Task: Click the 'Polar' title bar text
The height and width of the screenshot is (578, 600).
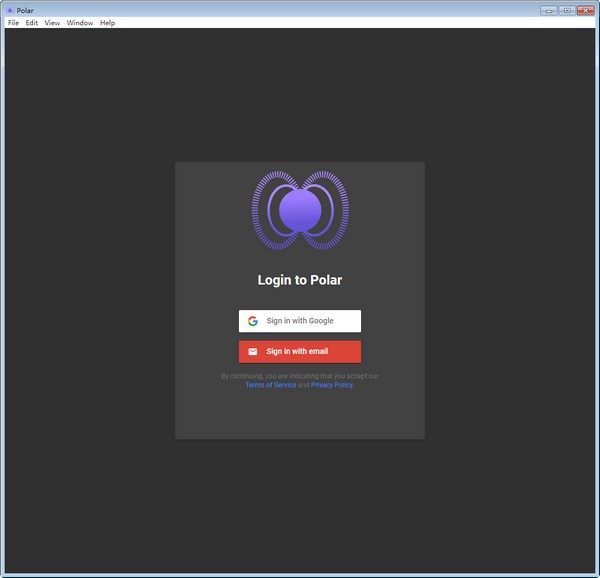Action: click(x=25, y=10)
